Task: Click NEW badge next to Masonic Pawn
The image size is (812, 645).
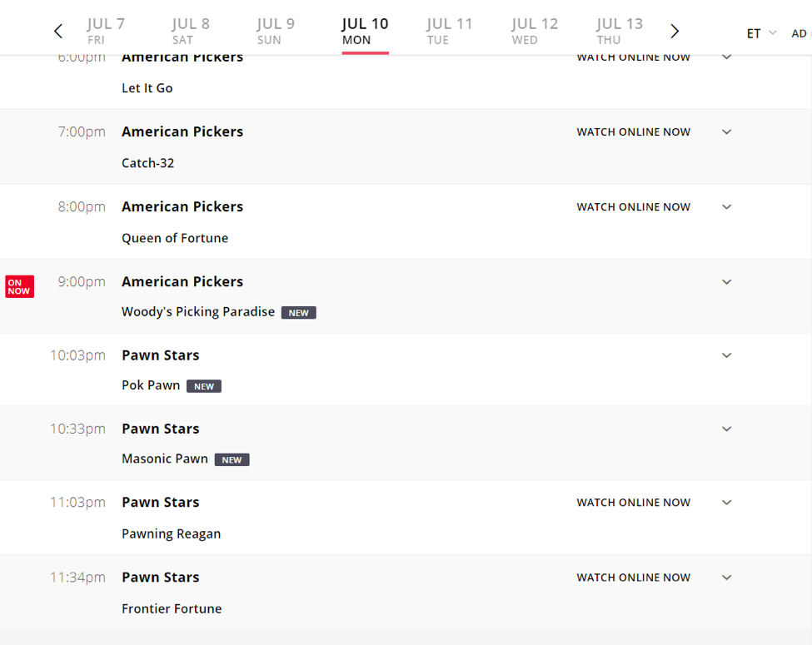Action: [232, 459]
